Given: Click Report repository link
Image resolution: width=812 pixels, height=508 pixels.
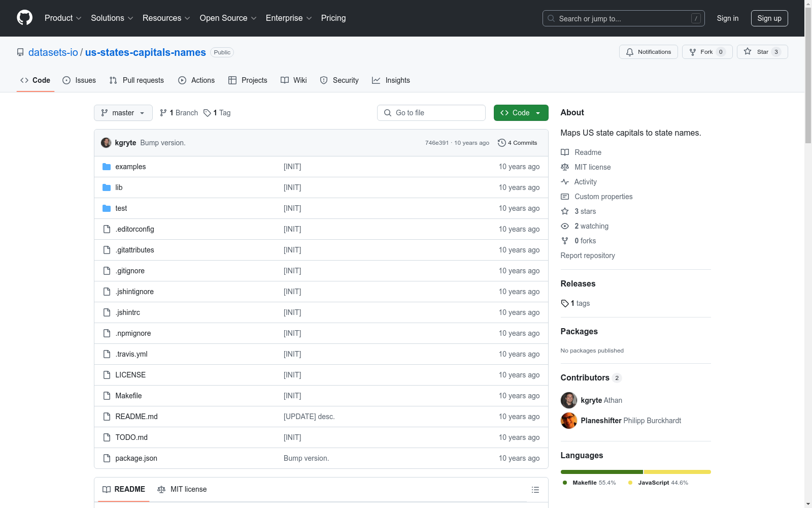Looking at the screenshot, I should click(588, 256).
